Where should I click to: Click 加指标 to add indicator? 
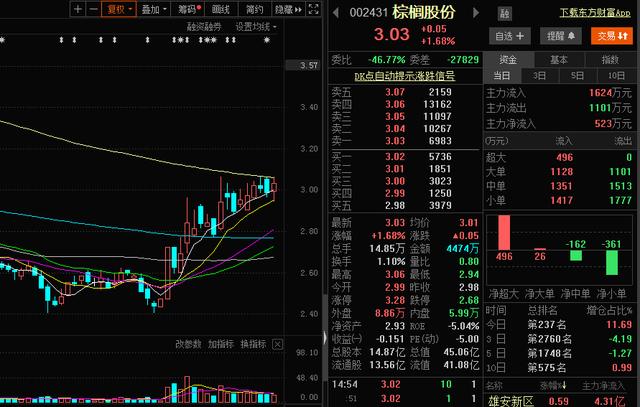[221, 344]
